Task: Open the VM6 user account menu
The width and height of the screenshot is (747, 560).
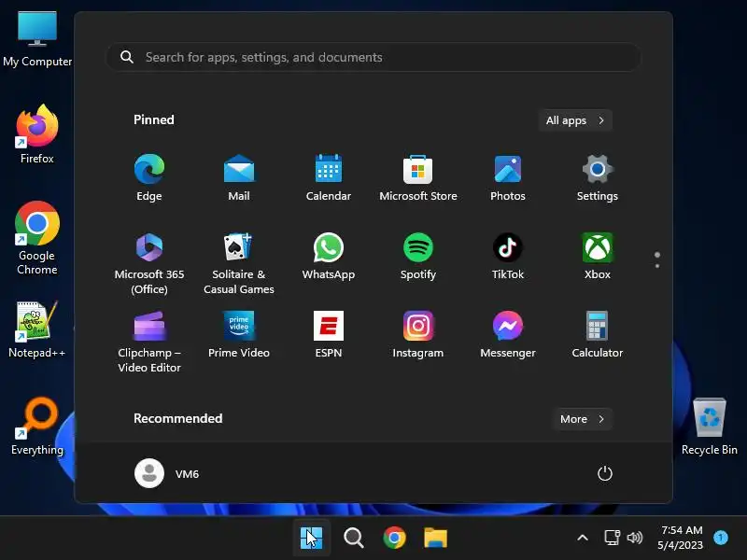Action: pos(167,473)
